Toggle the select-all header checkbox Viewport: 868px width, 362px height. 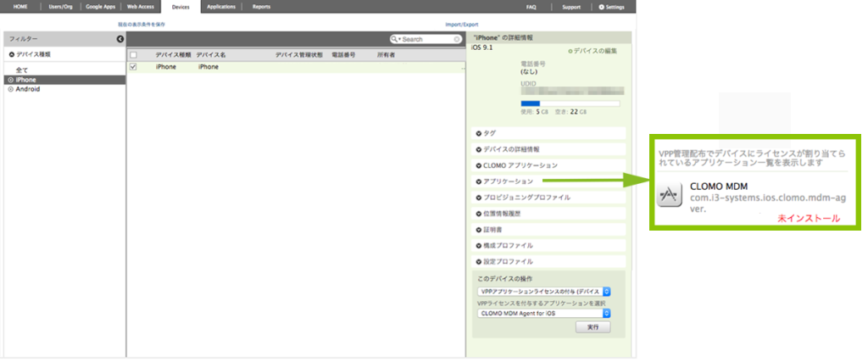click(x=133, y=55)
